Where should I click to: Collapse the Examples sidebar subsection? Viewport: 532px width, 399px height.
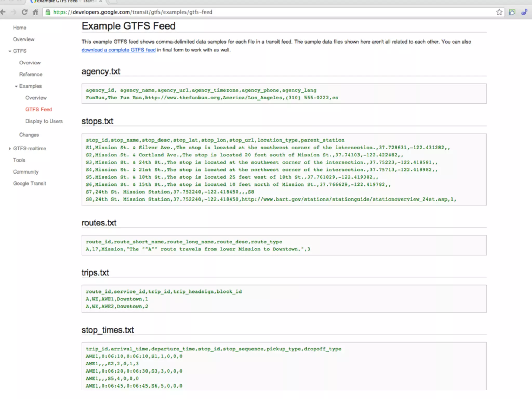click(x=16, y=86)
